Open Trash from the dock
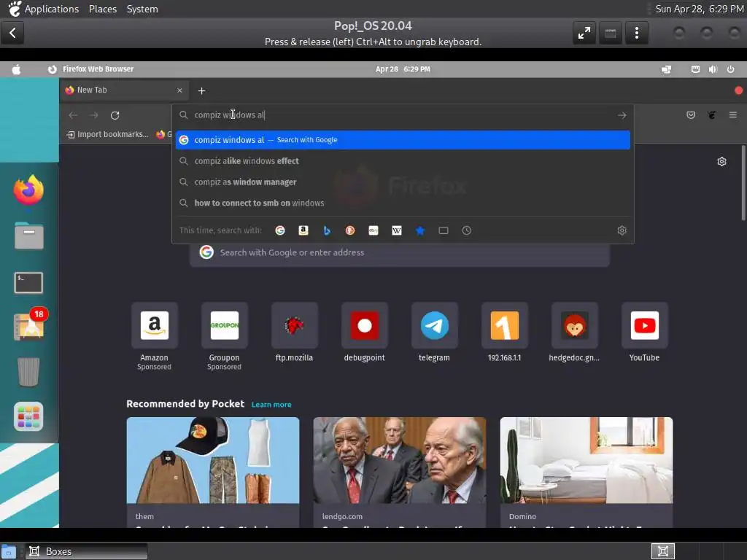Image resolution: width=747 pixels, height=560 pixels. click(x=28, y=371)
